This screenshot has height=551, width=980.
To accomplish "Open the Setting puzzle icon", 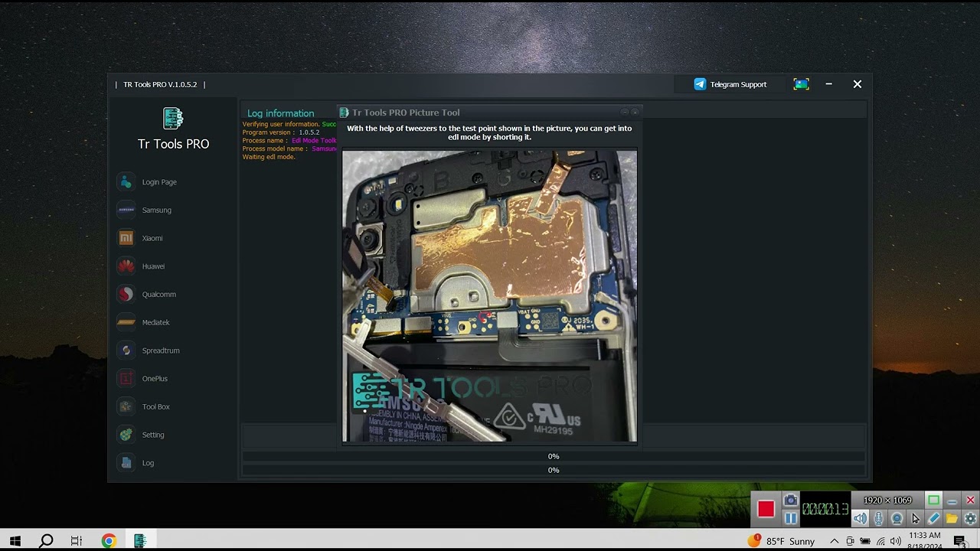I will [x=126, y=435].
